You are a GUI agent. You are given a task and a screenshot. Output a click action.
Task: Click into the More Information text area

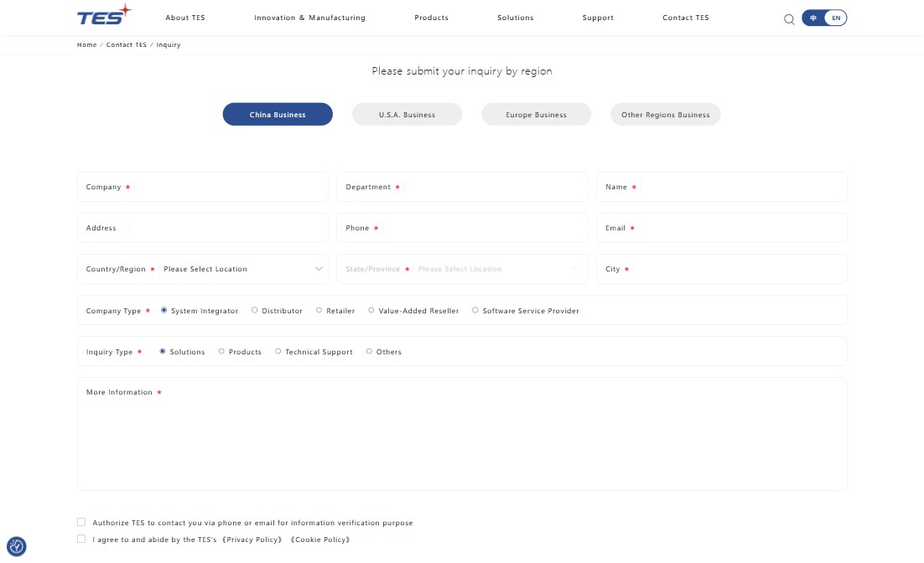[x=461, y=442]
